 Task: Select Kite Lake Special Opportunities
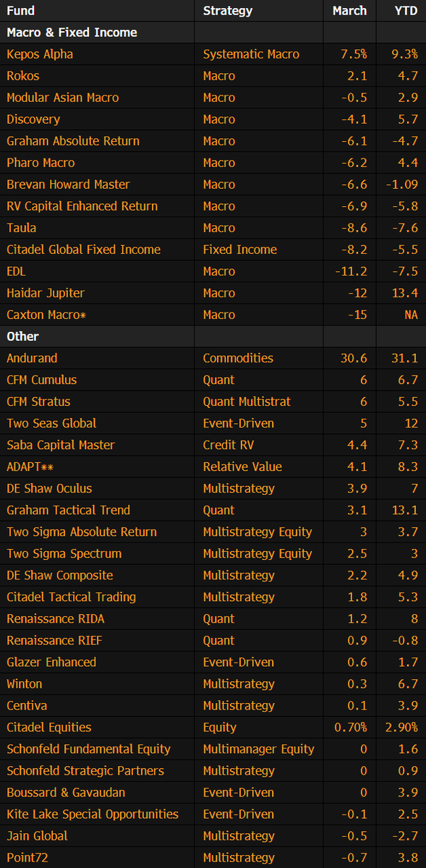(x=93, y=814)
